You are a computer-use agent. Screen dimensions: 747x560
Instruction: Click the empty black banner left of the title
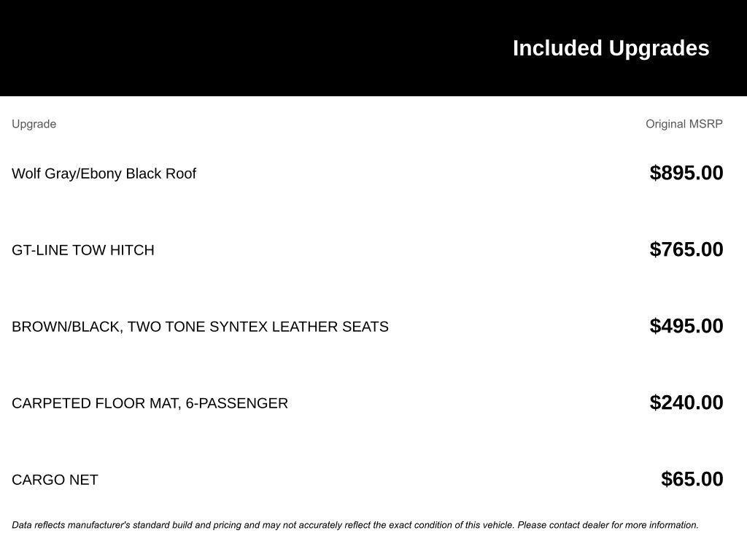(219, 48)
